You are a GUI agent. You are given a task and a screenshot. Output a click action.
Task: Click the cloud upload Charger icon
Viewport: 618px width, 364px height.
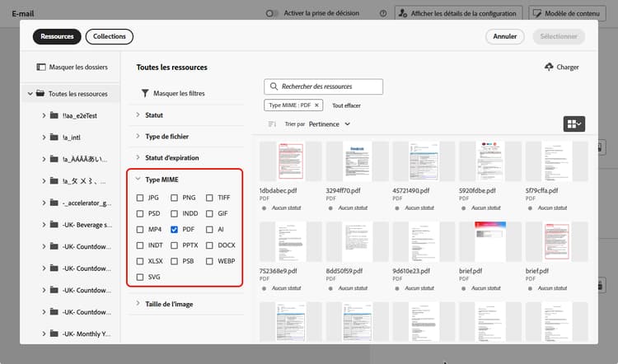(549, 67)
